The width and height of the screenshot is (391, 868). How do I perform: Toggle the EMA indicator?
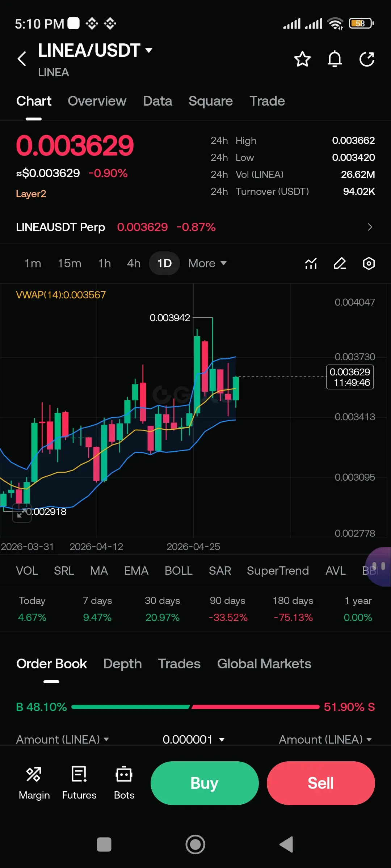point(136,571)
